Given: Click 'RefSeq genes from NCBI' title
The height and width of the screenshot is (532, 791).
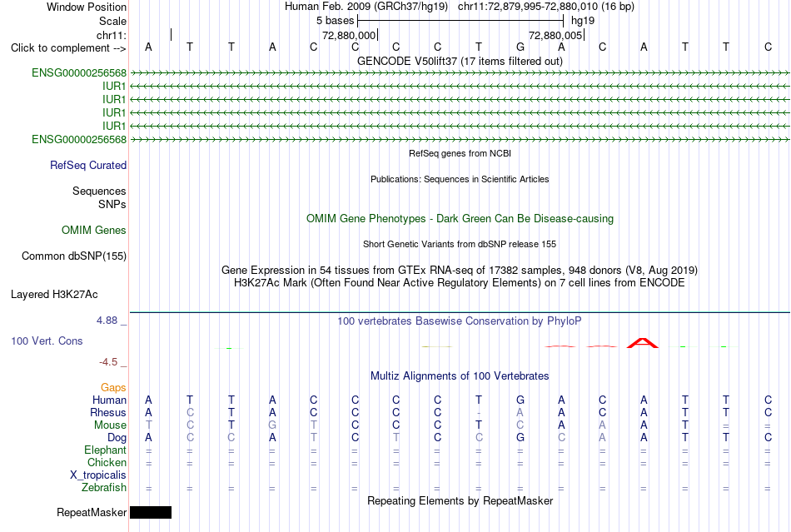Looking at the screenshot, I should tap(460, 153).
